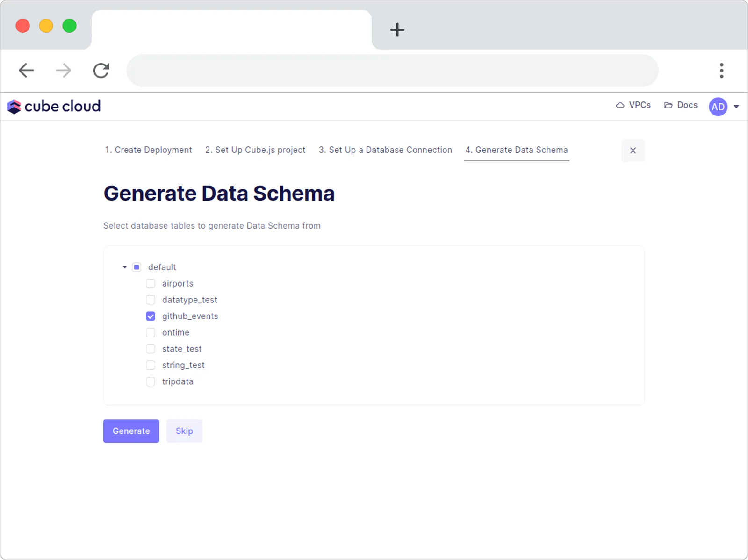The height and width of the screenshot is (560, 748).
Task: Click the ontime table label
Action: pyautogui.click(x=176, y=333)
